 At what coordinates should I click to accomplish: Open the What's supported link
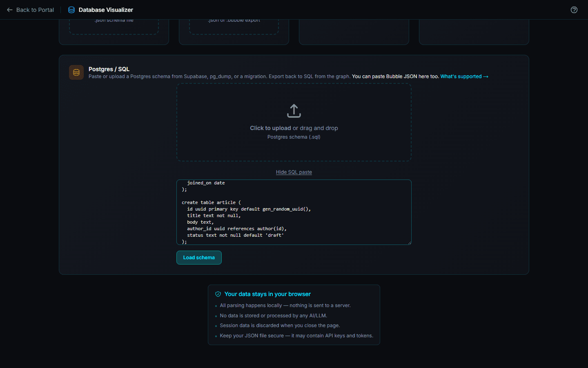(464, 76)
